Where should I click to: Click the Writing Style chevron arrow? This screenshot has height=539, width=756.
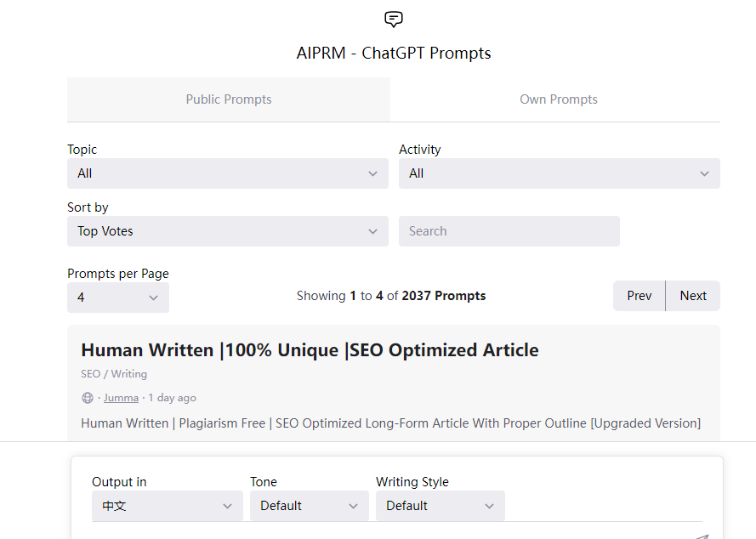tap(489, 506)
